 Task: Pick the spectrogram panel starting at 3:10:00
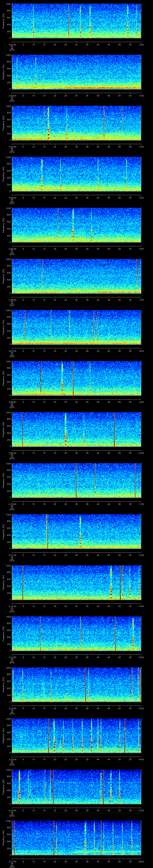click(76, 480)
